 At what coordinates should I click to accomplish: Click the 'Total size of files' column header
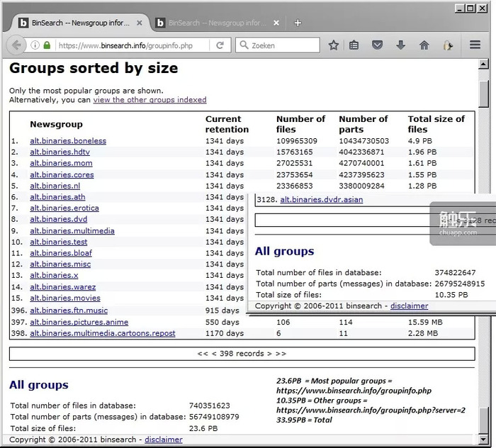pos(436,124)
